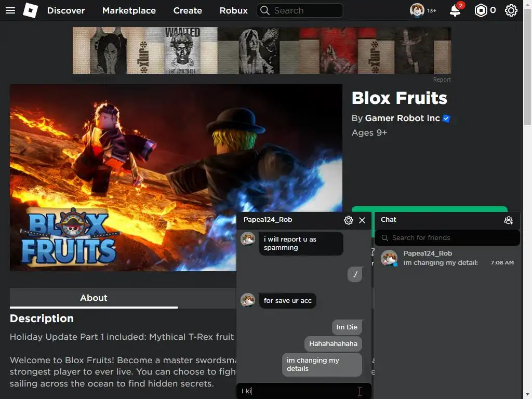Click the 'Hahahahahaha' message bubble
This screenshot has width=532, height=399.
tap(333, 344)
